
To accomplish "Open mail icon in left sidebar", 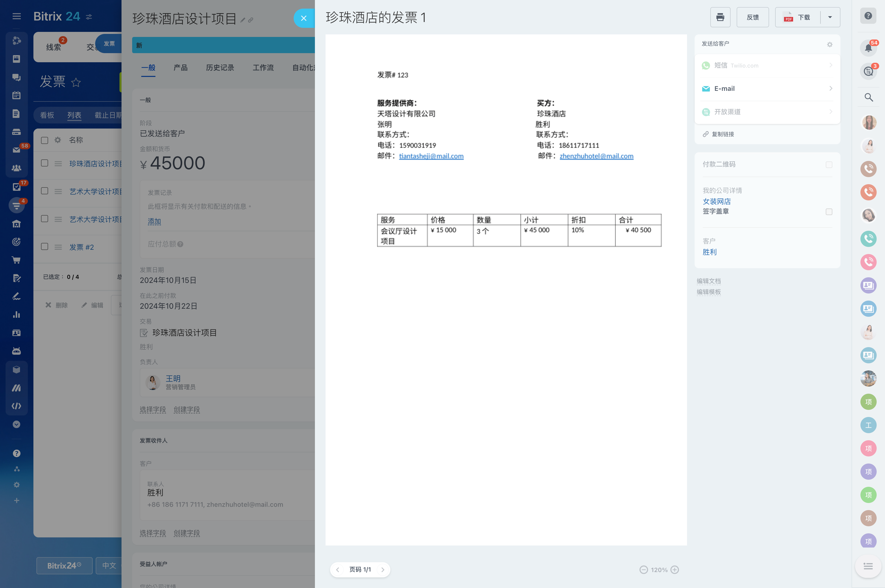I will 16,150.
